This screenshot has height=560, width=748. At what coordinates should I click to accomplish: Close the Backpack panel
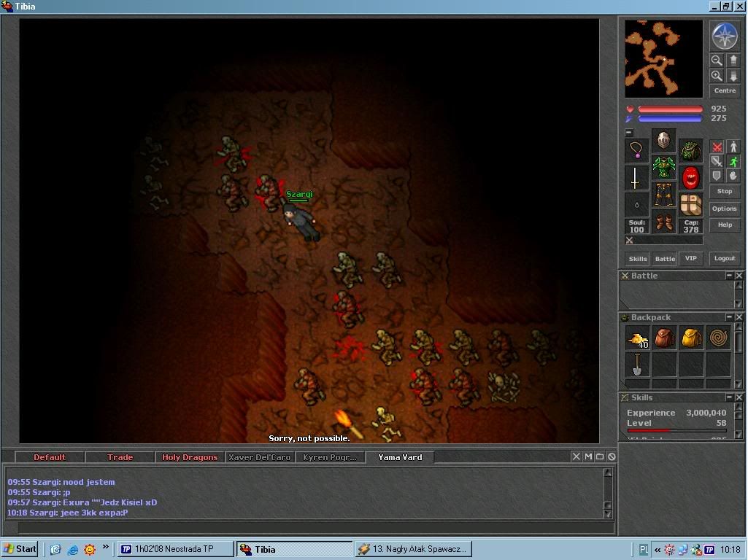(739, 317)
